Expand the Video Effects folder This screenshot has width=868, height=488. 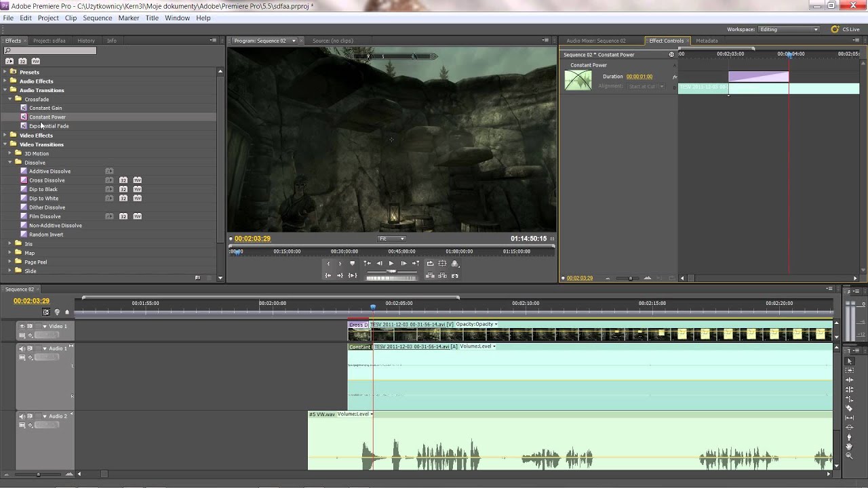pos(5,135)
